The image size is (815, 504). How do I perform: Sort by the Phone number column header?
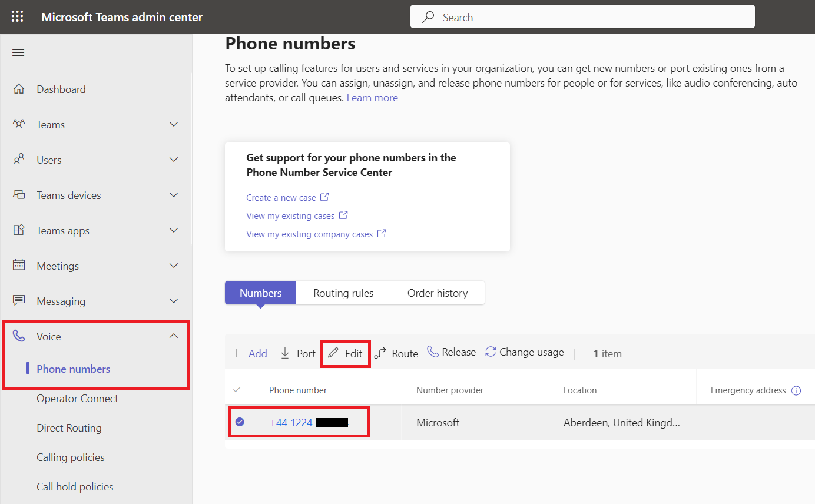(x=298, y=390)
